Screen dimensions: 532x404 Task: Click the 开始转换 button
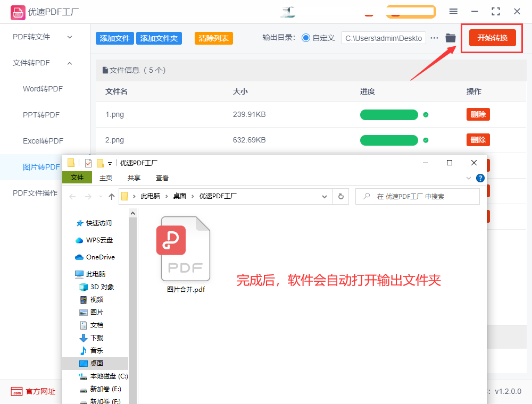pos(492,38)
